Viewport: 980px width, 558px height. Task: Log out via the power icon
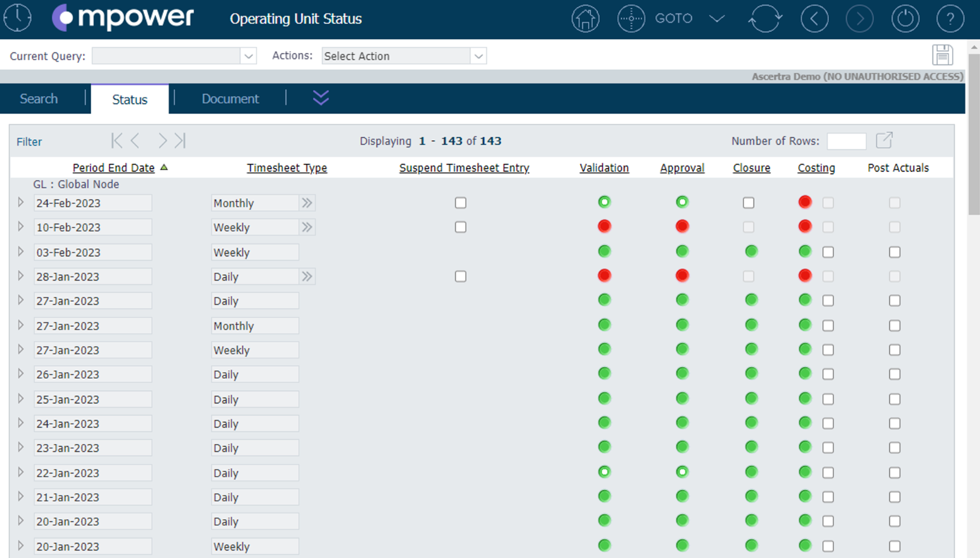click(x=905, y=18)
